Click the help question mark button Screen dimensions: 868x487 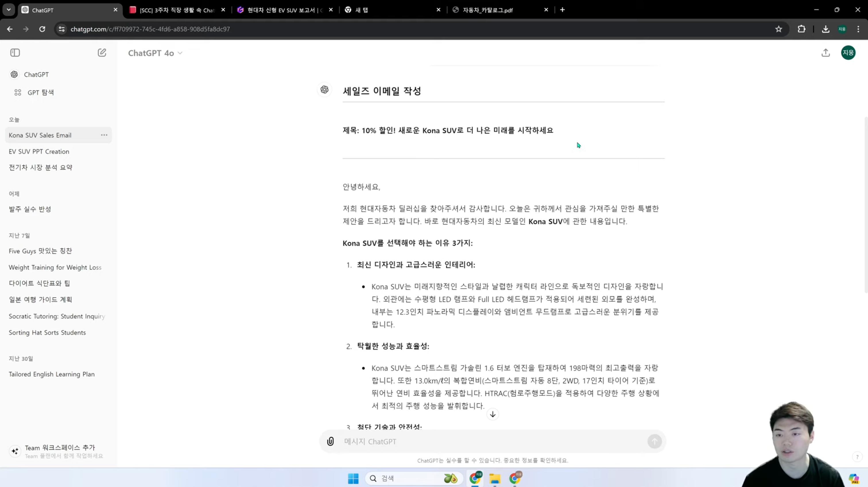tap(858, 457)
